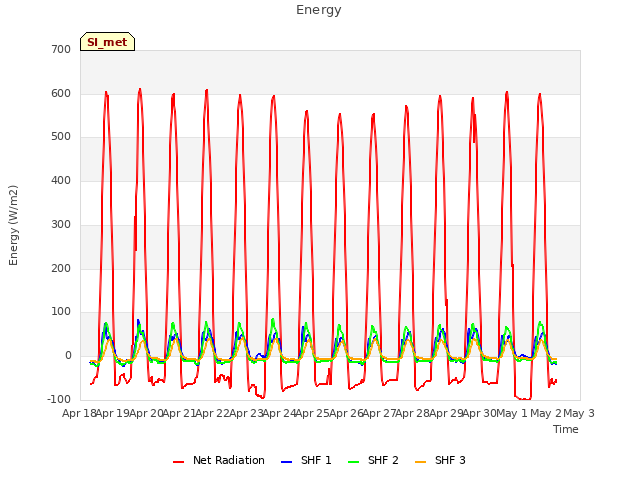Click the green SHF 2 legend swatch
The image size is (640, 480).
coord(353,462)
